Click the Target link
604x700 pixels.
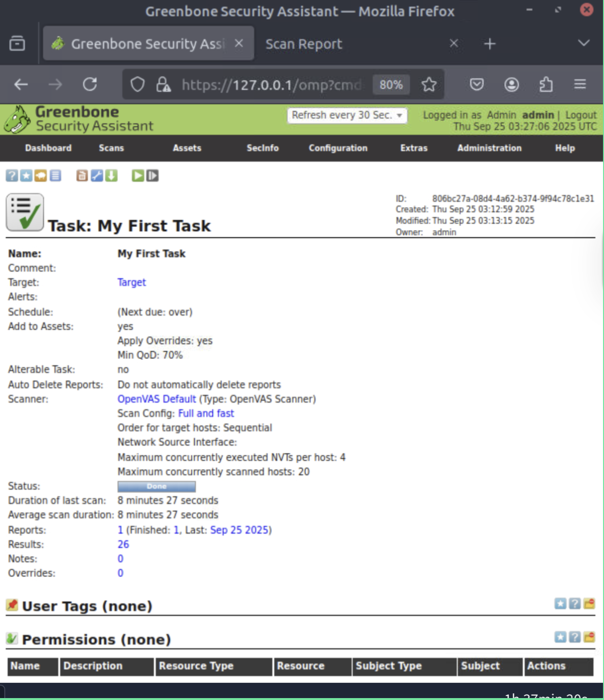point(132,282)
